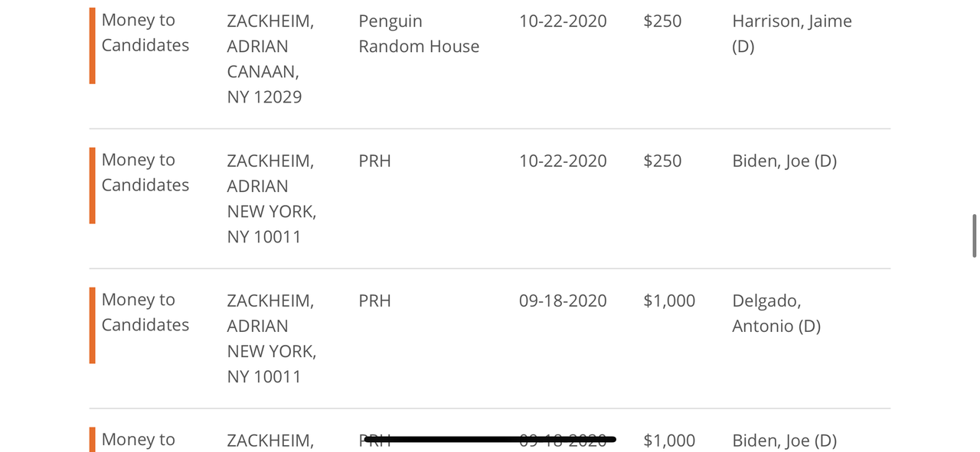Click the vertical scrollbar thumb on the right edge

click(x=974, y=236)
